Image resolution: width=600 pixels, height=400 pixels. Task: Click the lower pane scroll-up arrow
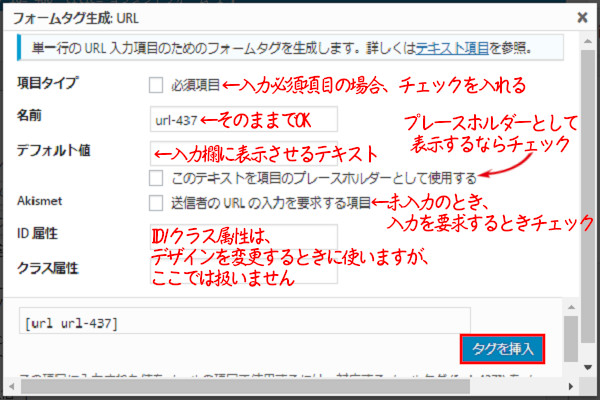[571, 307]
